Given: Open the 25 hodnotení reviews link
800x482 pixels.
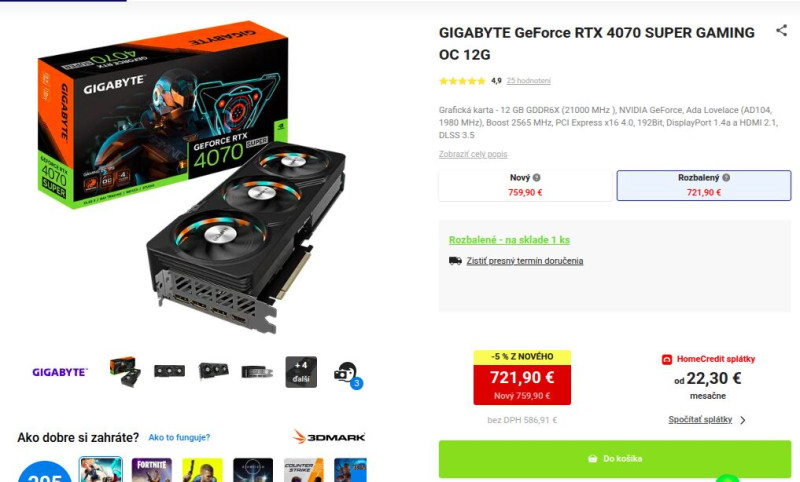Looking at the screenshot, I should click(x=528, y=81).
